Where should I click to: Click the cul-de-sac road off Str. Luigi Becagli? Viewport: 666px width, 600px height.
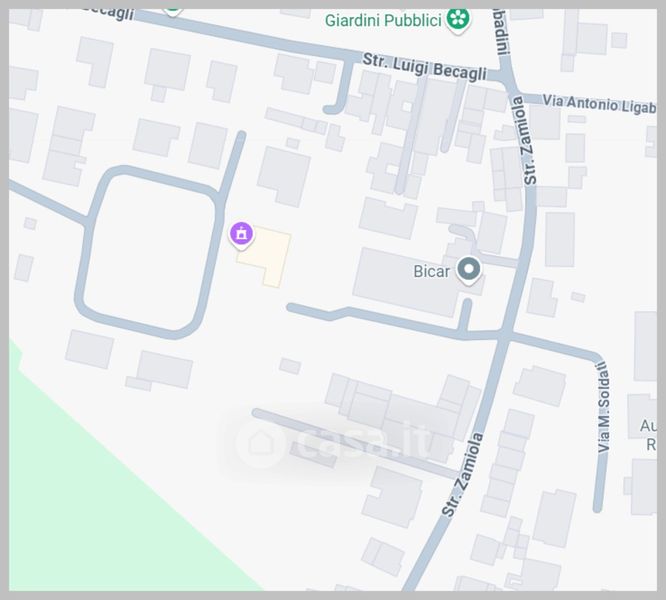pos(343,88)
